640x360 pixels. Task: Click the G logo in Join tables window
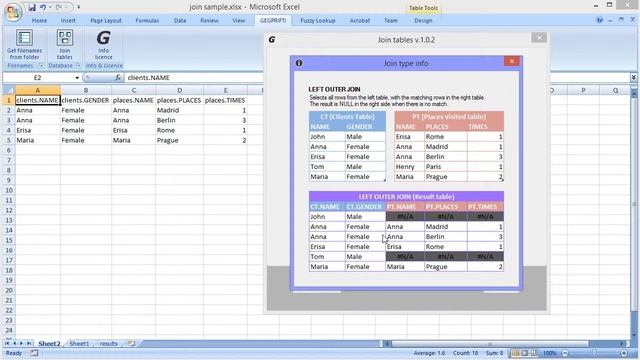coord(271,40)
